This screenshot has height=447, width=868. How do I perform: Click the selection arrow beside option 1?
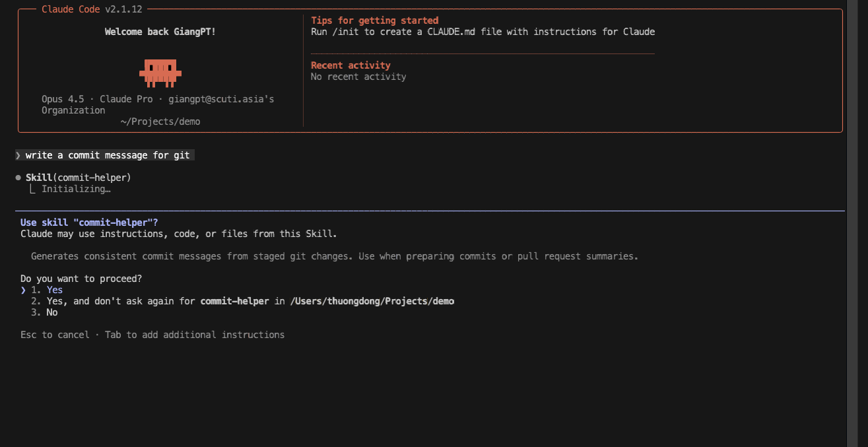(23, 290)
